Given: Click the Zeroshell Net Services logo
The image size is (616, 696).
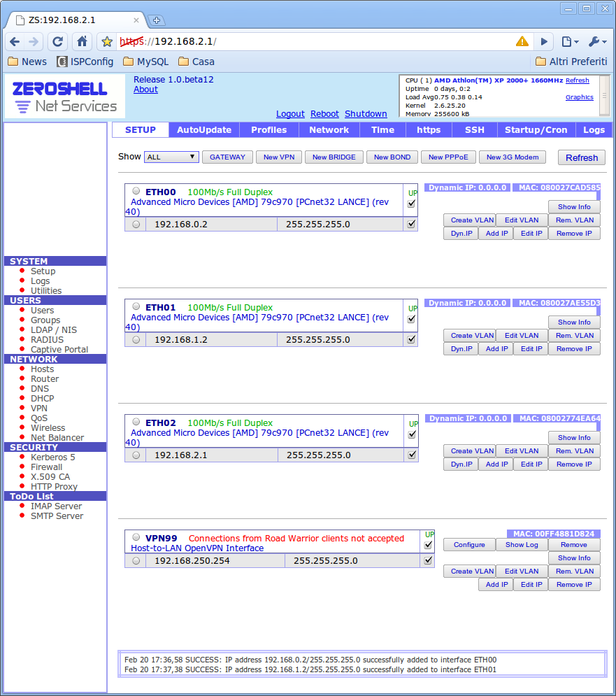Looking at the screenshot, I should tap(65, 97).
